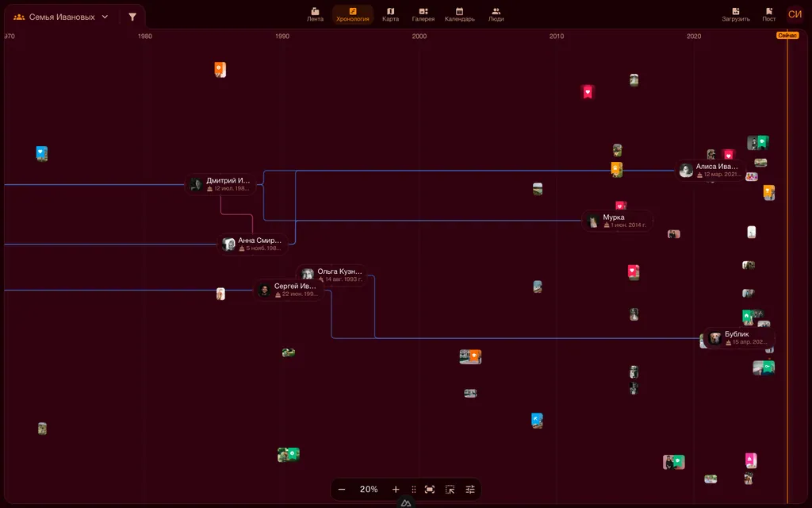Select the Хронология tab
This screenshot has height=508, width=812.
click(353, 14)
